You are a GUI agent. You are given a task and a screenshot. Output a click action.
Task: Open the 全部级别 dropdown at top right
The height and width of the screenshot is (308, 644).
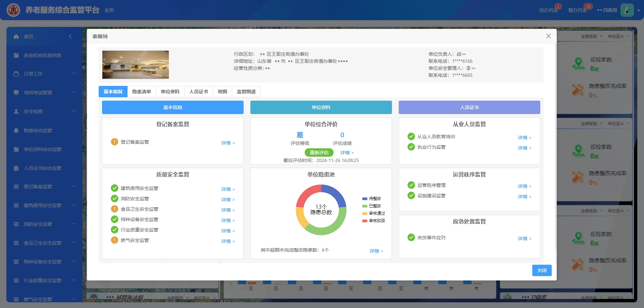point(591,37)
